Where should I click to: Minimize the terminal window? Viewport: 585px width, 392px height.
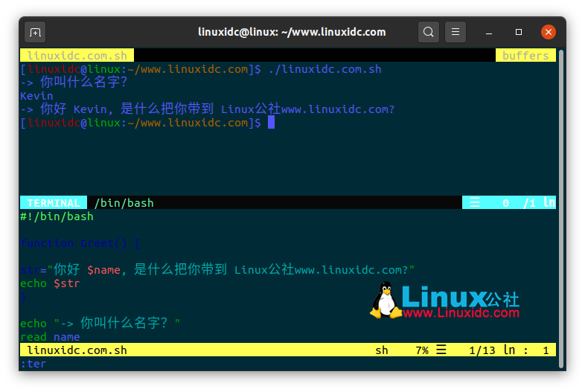pos(489,33)
